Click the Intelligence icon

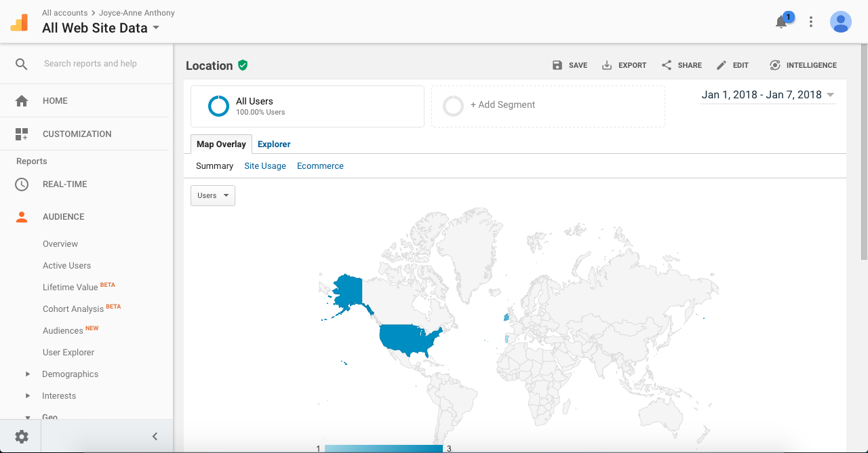click(775, 65)
